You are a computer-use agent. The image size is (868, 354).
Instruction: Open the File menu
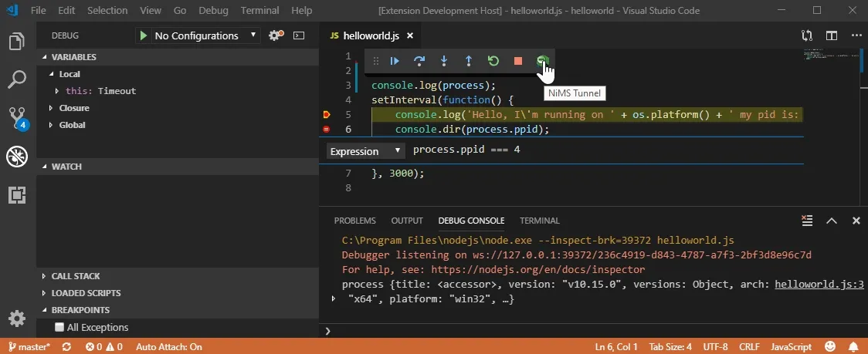(x=39, y=11)
